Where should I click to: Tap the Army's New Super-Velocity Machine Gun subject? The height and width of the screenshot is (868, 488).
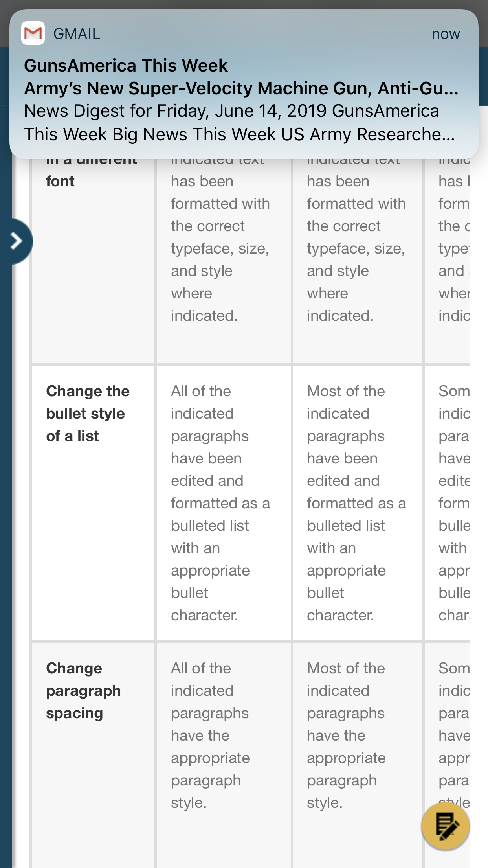click(x=241, y=88)
